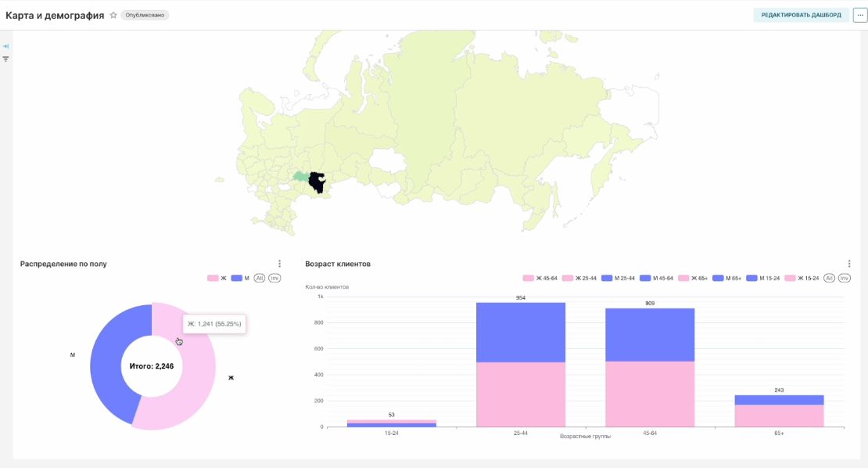Click the Опубликовано status badge
This screenshot has width=868, height=468.
[145, 15]
